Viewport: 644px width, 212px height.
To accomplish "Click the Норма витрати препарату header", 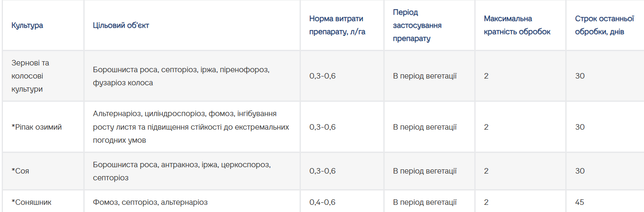I will click(337, 25).
